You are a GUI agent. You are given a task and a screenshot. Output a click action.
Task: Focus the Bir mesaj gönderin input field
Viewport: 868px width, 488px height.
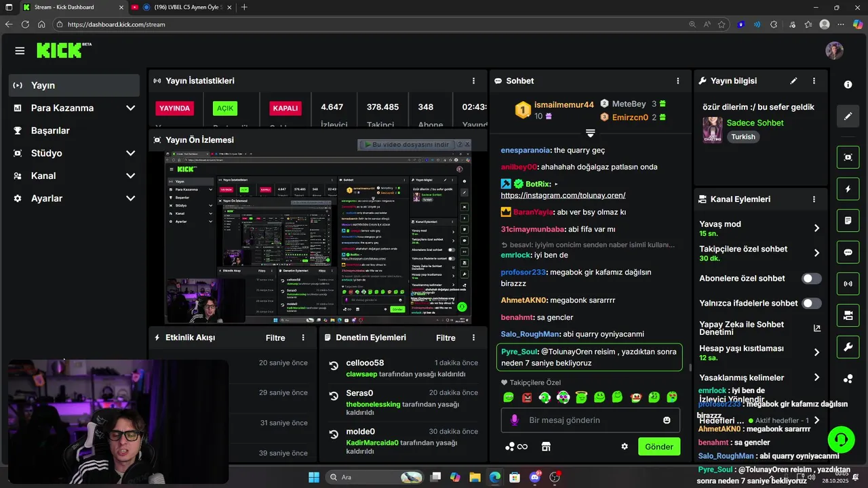coord(591,420)
